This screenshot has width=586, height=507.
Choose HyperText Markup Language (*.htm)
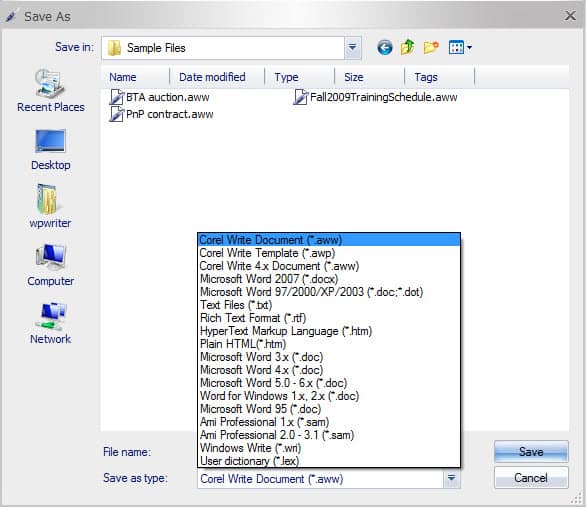tap(329, 331)
